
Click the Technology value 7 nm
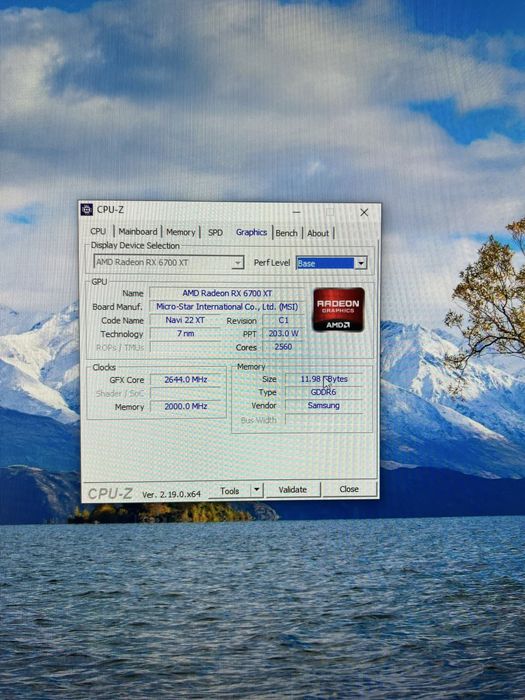[x=185, y=333]
